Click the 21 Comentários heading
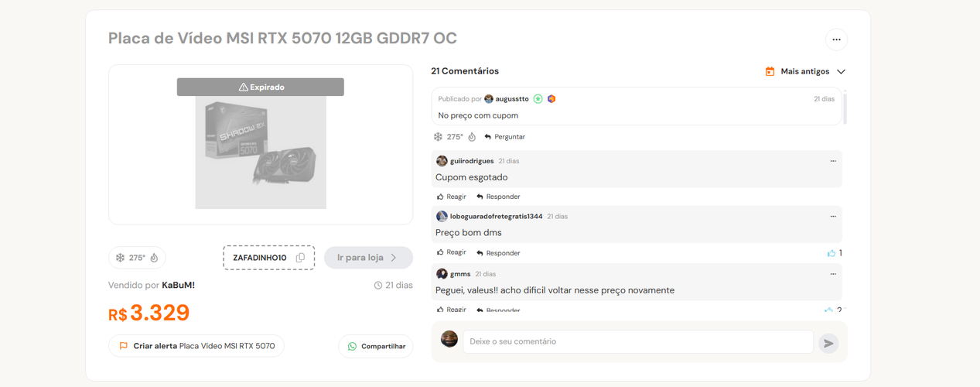Screen dimensions: 980x387 click(x=465, y=71)
